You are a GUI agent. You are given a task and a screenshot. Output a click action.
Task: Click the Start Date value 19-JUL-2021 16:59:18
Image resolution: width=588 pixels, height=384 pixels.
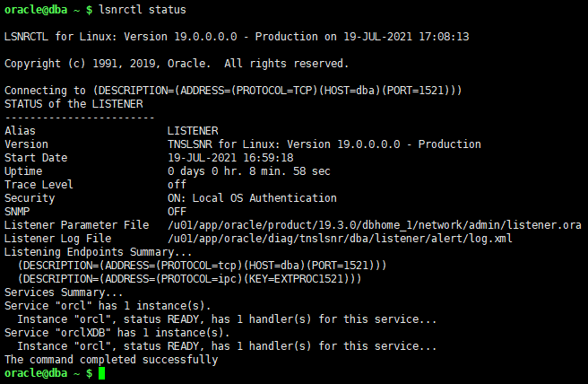click(230, 158)
